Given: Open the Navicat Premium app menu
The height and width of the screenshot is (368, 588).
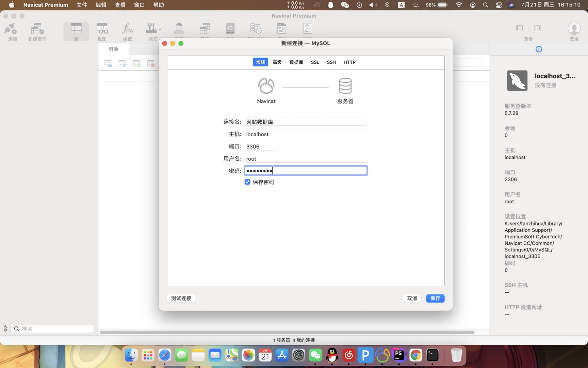Looking at the screenshot, I should 46,5.
